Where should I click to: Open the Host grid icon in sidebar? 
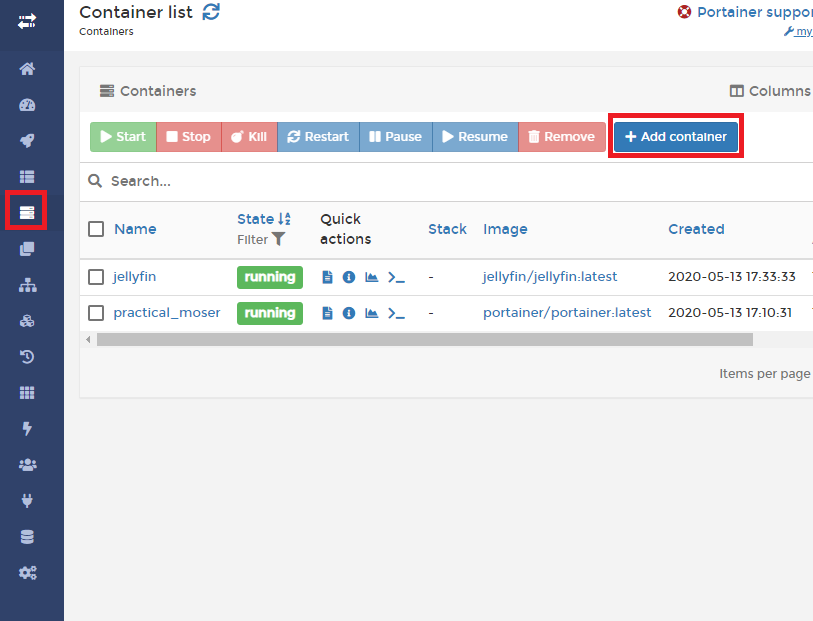click(x=27, y=392)
